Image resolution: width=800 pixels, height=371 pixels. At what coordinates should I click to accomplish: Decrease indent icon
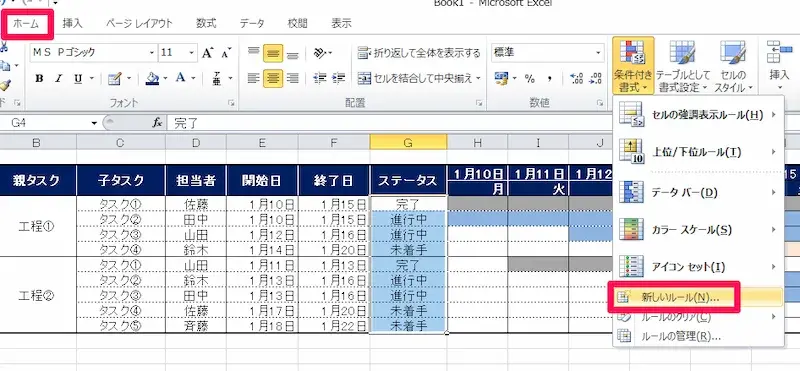[x=320, y=79]
